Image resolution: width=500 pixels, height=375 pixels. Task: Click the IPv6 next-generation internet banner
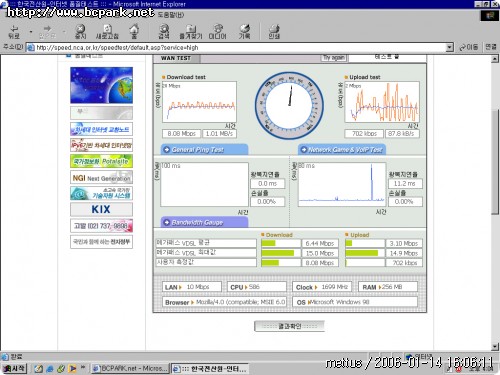coord(101,145)
